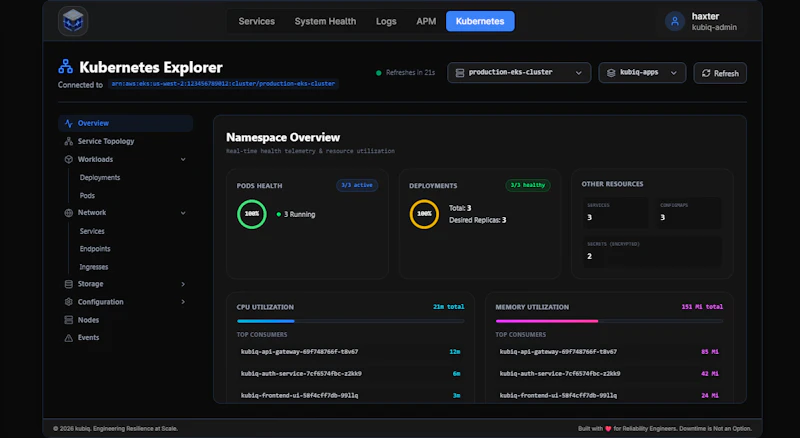Click the green auto-refresh status dot
800x438 pixels.
click(379, 73)
